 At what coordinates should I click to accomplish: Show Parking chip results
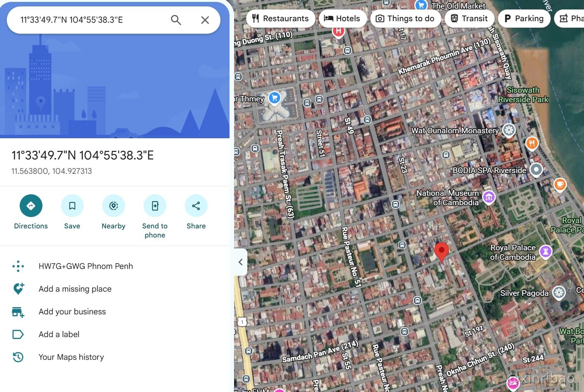[x=524, y=18]
